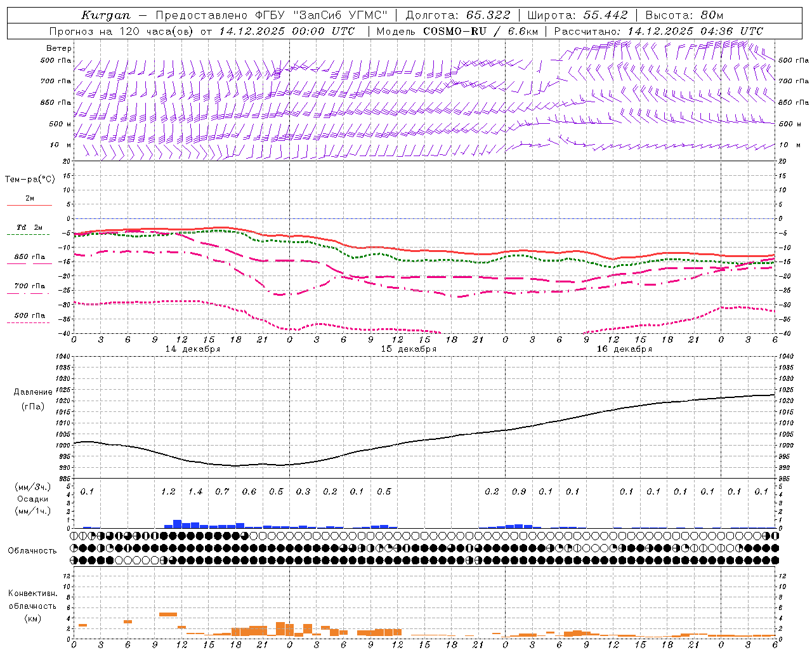Viewport: 812px width, 650px height.
Task: Click the "0.9" precipitation value
Action: [x=519, y=492]
